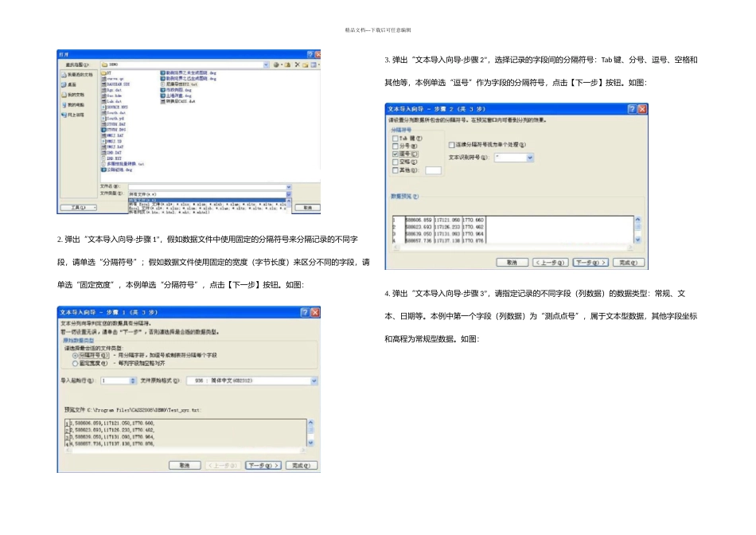Click help icon in step 2 wizard title bar
The width and height of the screenshot is (756, 535).
pos(632,109)
